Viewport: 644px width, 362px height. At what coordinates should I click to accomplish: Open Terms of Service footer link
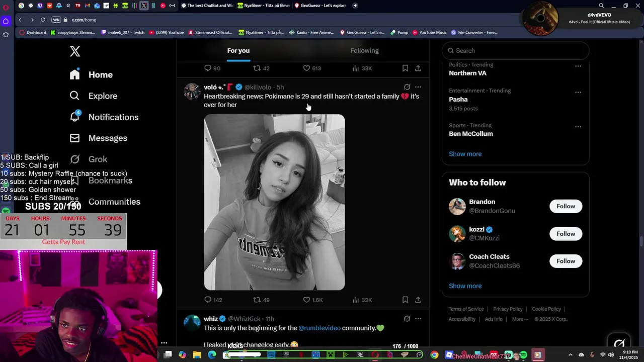[466, 309]
